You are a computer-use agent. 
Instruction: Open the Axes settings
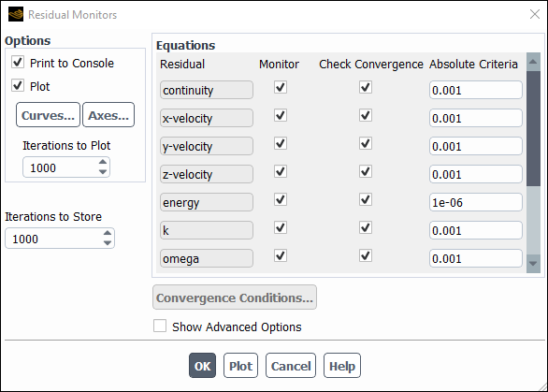(x=108, y=115)
